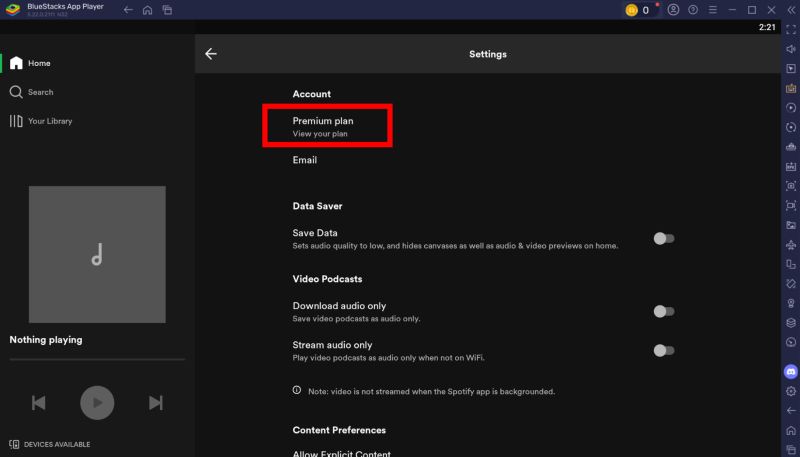
Task: Open the multi-window icon in title bar
Action: (167, 10)
